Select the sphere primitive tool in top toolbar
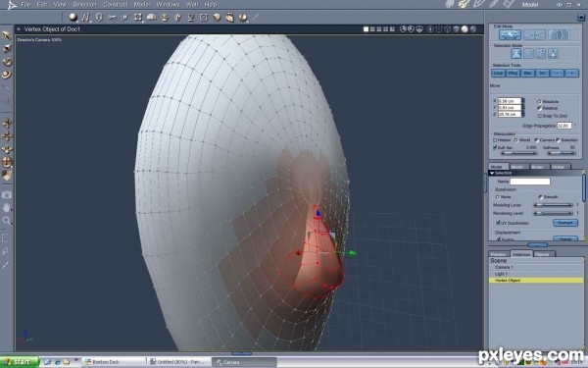This screenshot has width=588, height=368. pyautogui.click(x=73, y=17)
